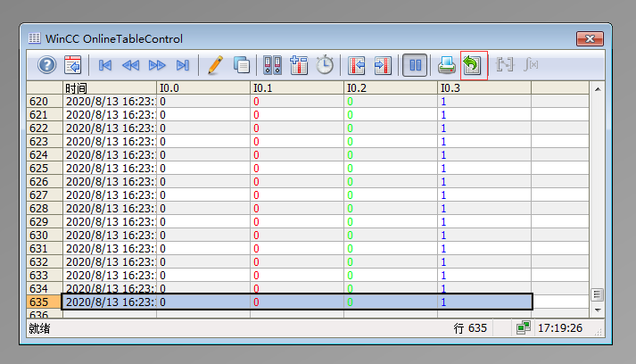
Task: Click the 就绪 status text
Action: (39, 328)
